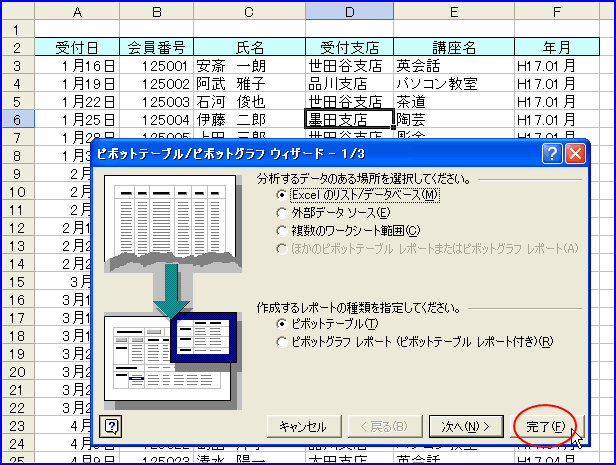The image size is (616, 465).
Task: Click cell with name 安斎 一朗
Action: point(249,66)
